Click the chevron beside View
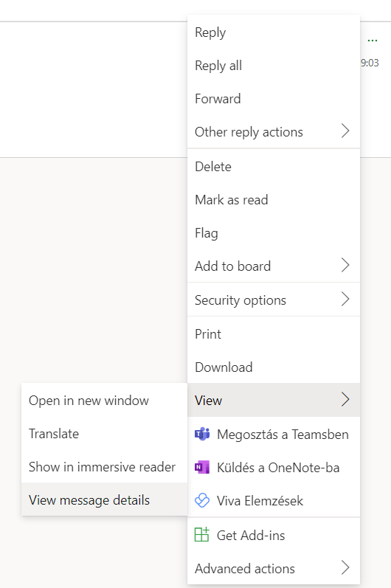This screenshot has width=391, height=588. click(345, 400)
